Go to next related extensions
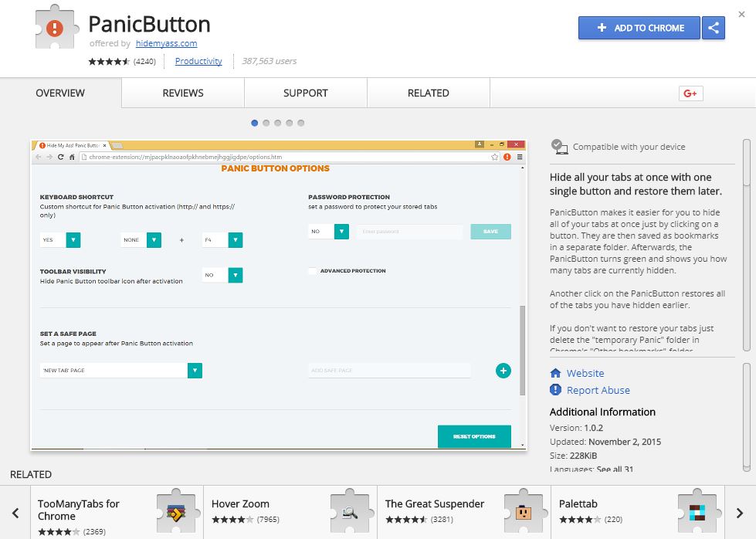Screen dimensions: 756x539 (x=740, y=513)
